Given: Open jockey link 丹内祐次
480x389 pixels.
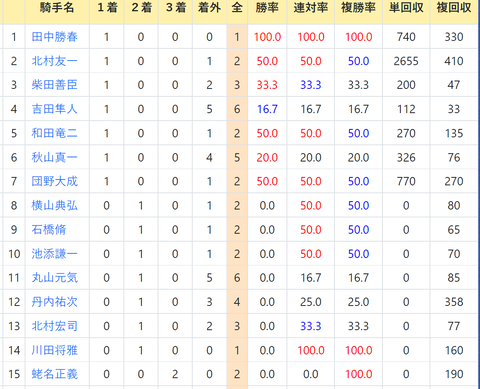Looking at the screenshot, I should coord(55,302).
